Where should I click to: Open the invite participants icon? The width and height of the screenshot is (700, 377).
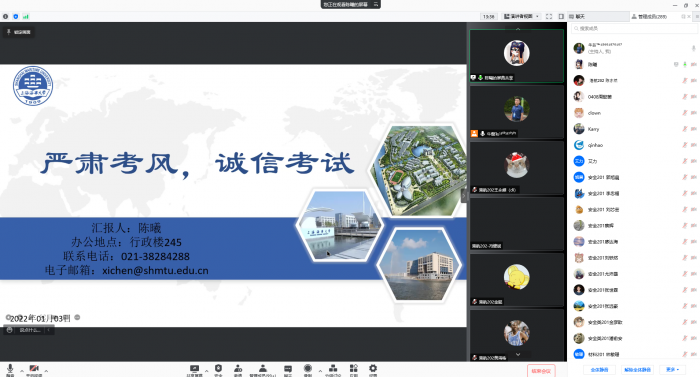click(238, 369)
